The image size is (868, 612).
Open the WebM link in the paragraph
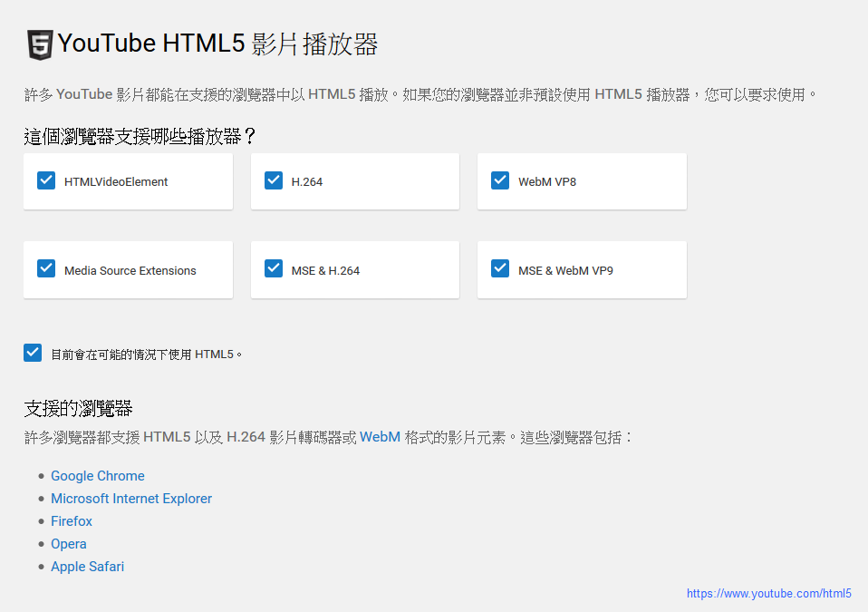pyautogui.click(x=380, y=437)
